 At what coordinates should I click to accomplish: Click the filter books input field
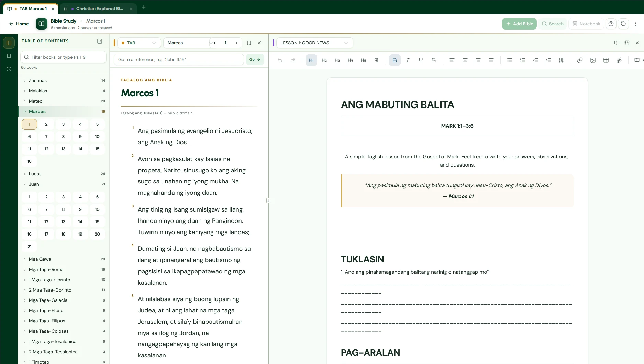click(64, 57)
